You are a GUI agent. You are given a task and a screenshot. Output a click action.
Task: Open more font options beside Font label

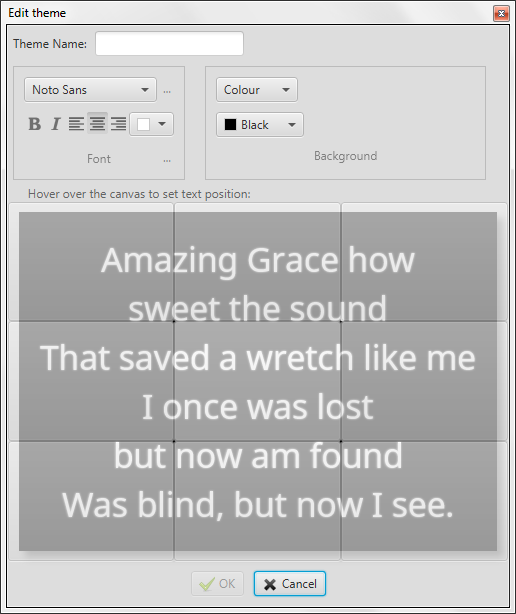point(167,161)
